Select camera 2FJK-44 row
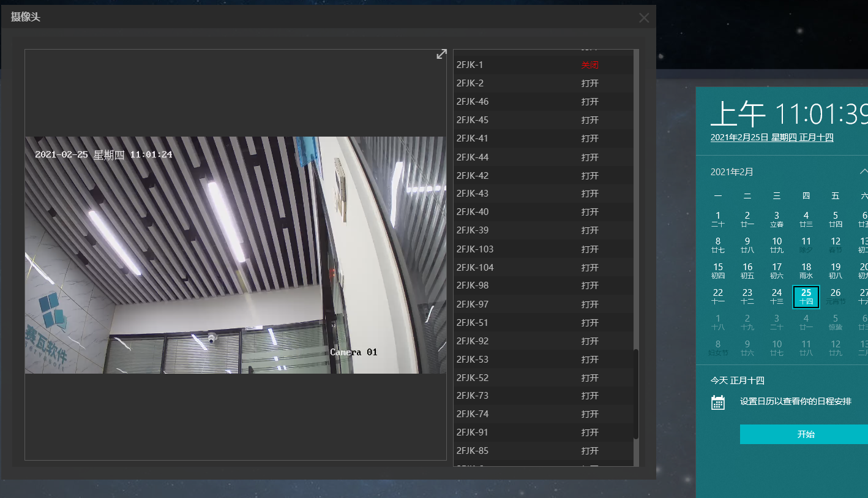The height and width of the screenshot is (498, 868). [543, 157]
